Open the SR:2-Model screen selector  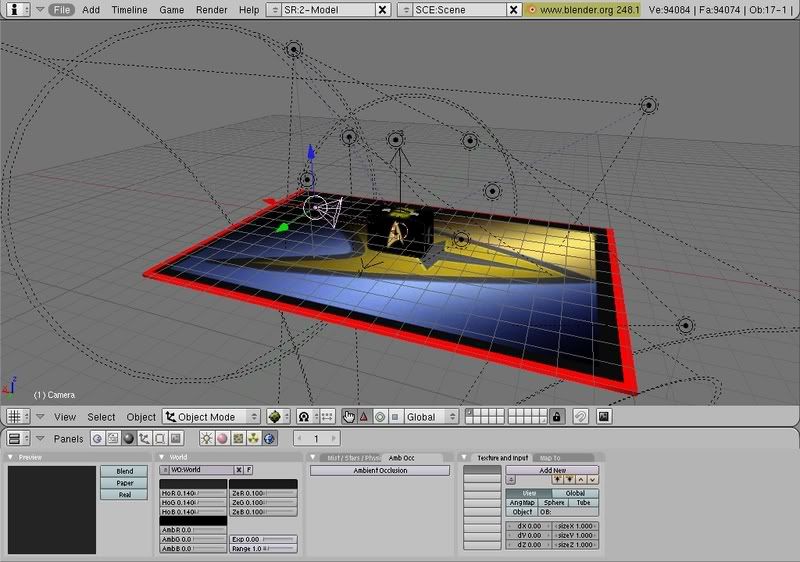(x=274, y=10)
